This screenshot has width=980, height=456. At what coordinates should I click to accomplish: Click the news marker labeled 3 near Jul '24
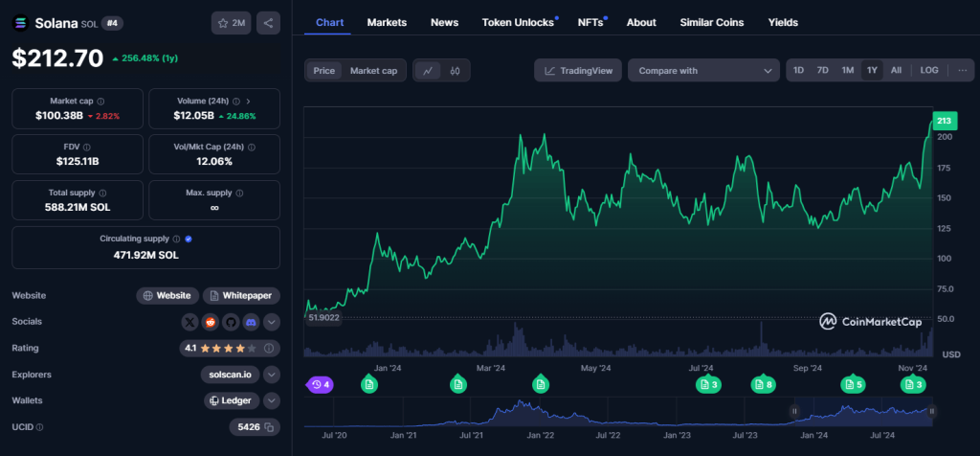point(708,383)
